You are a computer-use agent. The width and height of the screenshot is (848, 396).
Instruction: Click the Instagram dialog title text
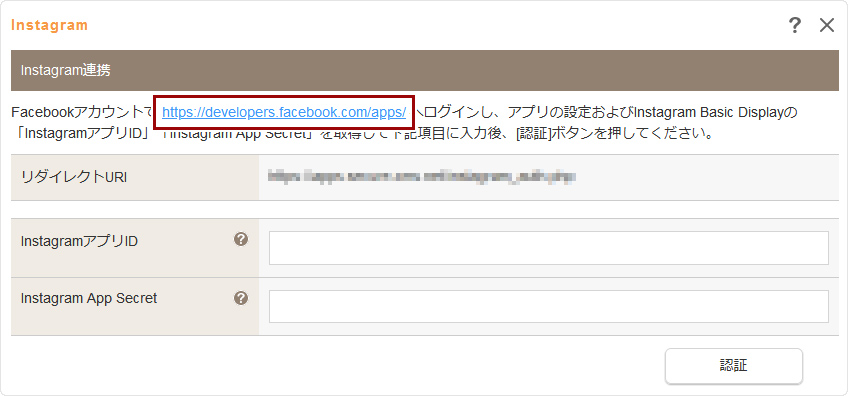(x=49, y=25)
